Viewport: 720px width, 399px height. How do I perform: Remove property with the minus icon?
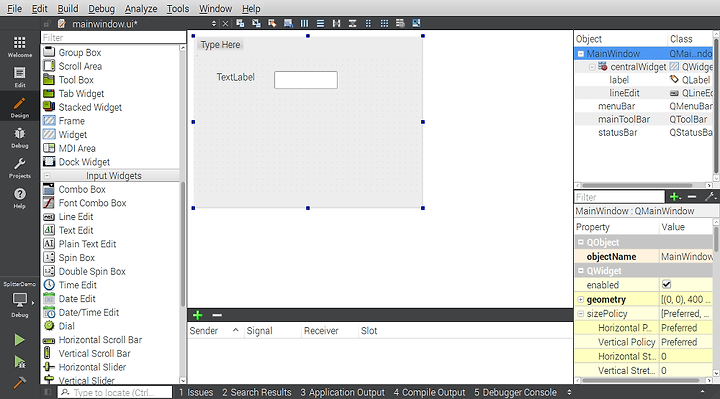tap(692, 197)
